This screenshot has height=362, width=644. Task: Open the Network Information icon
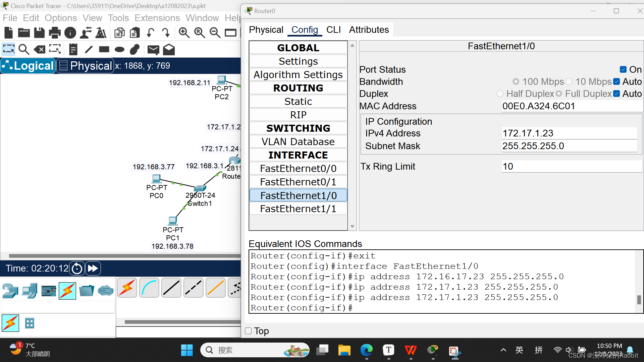(x=70, y=33)
